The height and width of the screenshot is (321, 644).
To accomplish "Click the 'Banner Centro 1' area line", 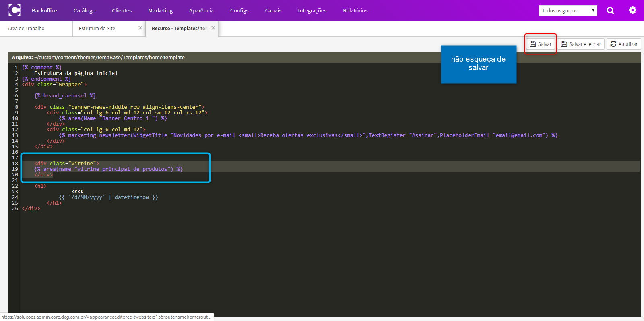I will 113,118.
